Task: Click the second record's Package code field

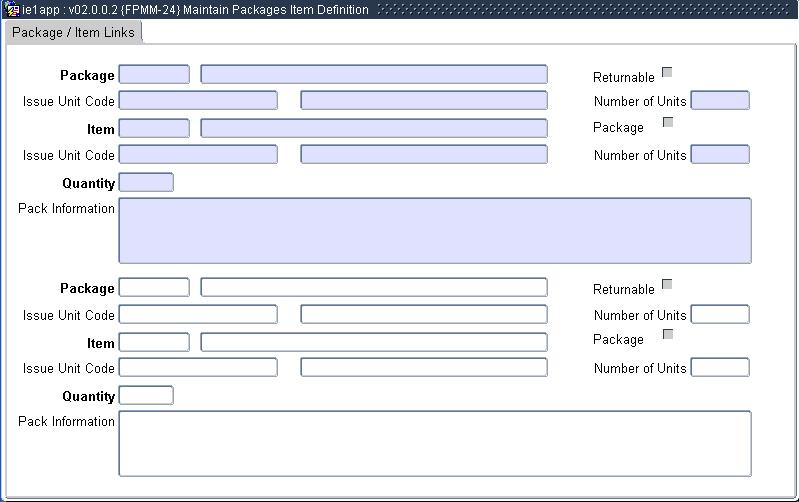Action: point(154,288)
